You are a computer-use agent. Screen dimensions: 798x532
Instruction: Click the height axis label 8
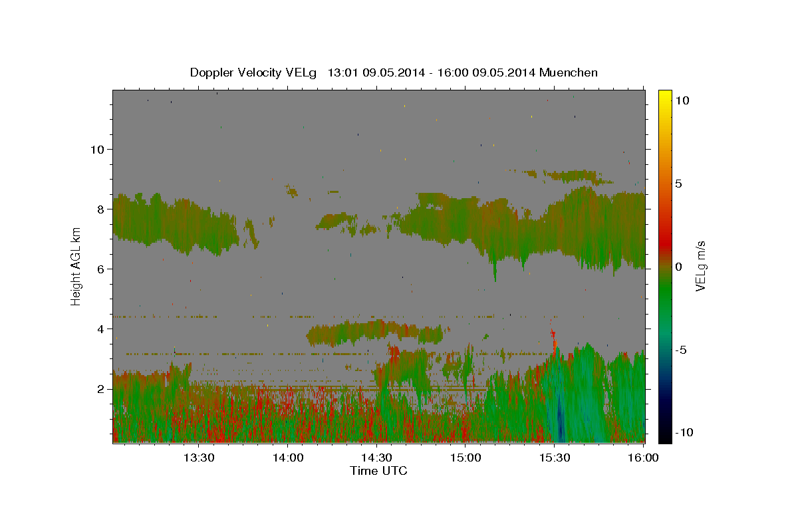pyautogui.click(x=100, y=209)
